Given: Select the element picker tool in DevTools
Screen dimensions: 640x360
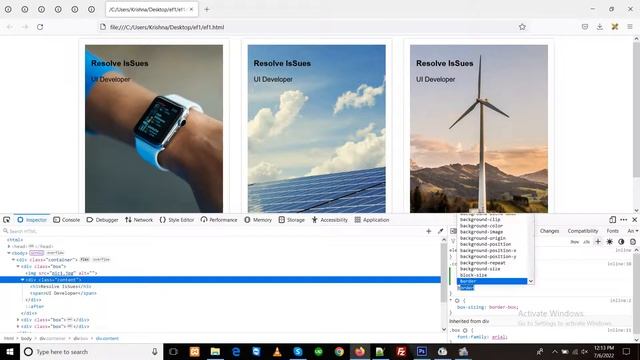Looking at the screenshot, I should click(x=7, y=220).
